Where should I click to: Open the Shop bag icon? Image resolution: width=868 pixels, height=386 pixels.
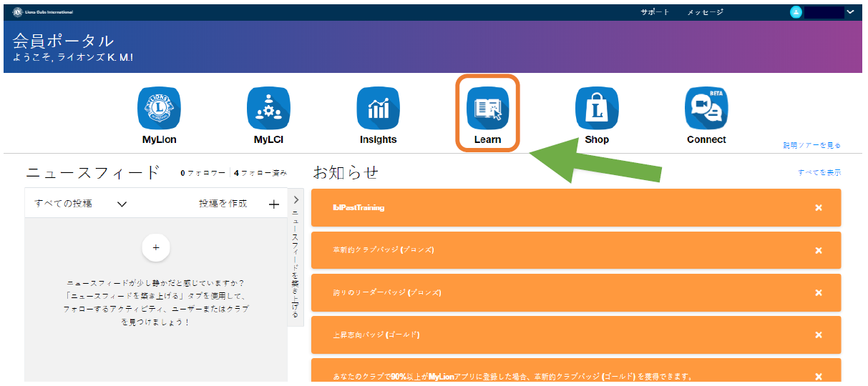tap(597, 108)
